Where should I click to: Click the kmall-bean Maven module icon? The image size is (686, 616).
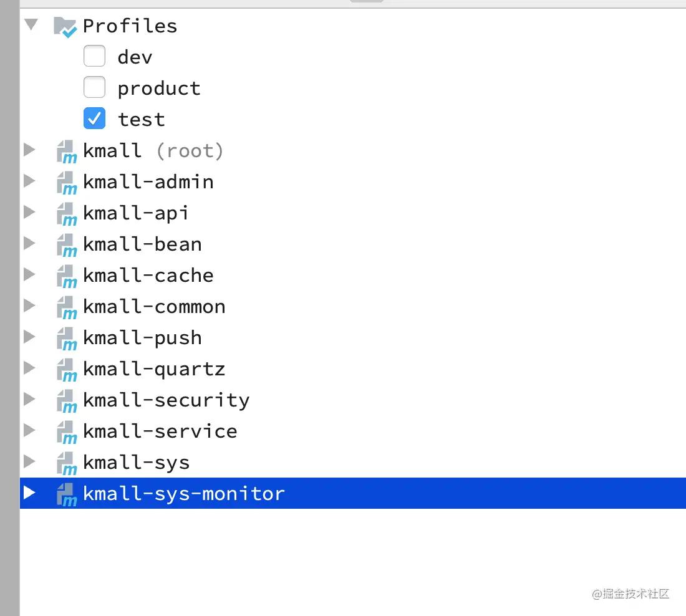(67, 245)
